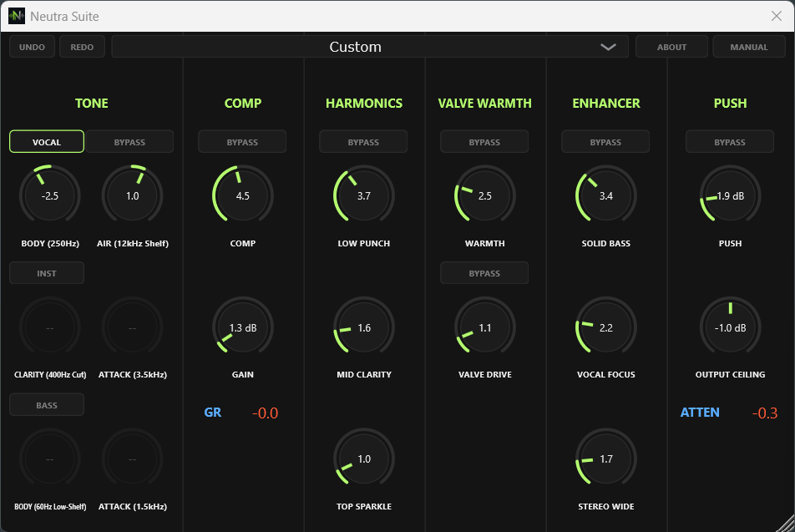Viewport: 795px width, 532px height.
Task: Toggle the VALVE DRIVE BYPASS button
Action: pos(484,273)
